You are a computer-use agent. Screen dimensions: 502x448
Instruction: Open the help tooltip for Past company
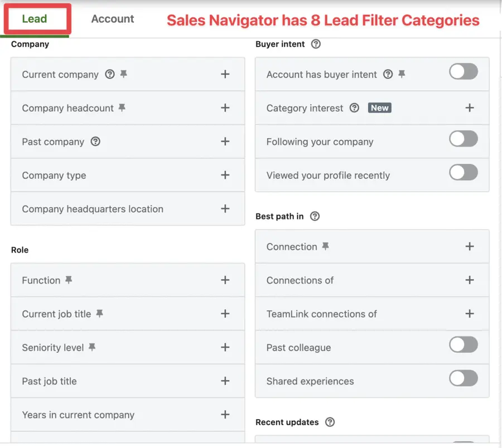[x=95, y=142]
